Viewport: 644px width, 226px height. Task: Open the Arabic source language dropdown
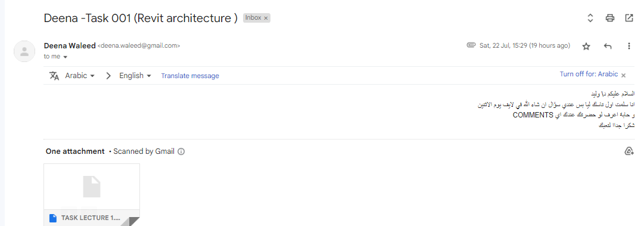click(x=80, y=76)
